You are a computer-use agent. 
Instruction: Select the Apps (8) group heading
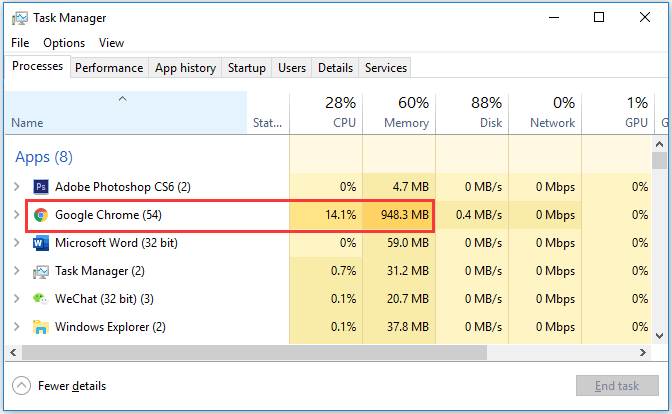click(44, 157)
